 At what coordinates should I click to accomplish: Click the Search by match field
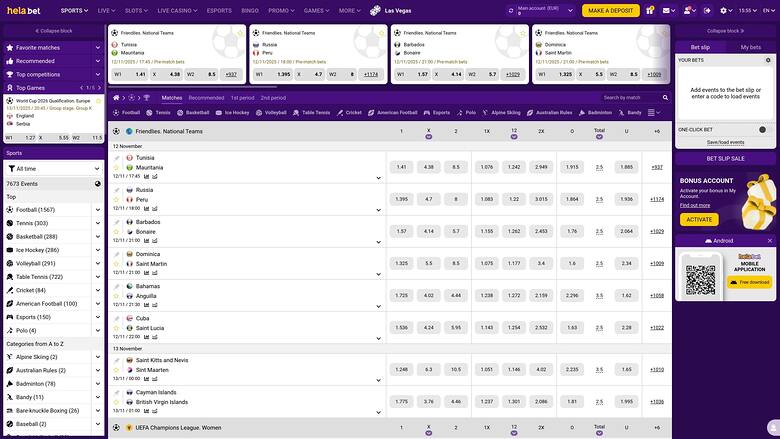(x=631, y=98)
